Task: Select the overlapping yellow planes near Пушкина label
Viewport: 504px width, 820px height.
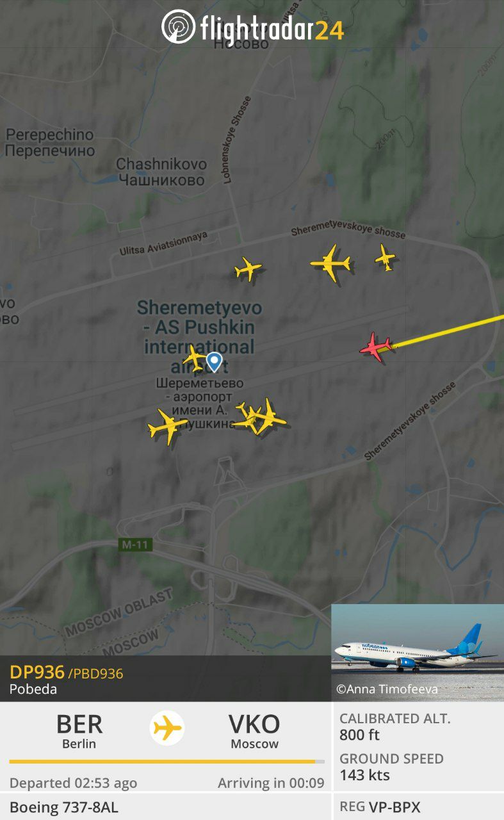Action: [259, 416]
